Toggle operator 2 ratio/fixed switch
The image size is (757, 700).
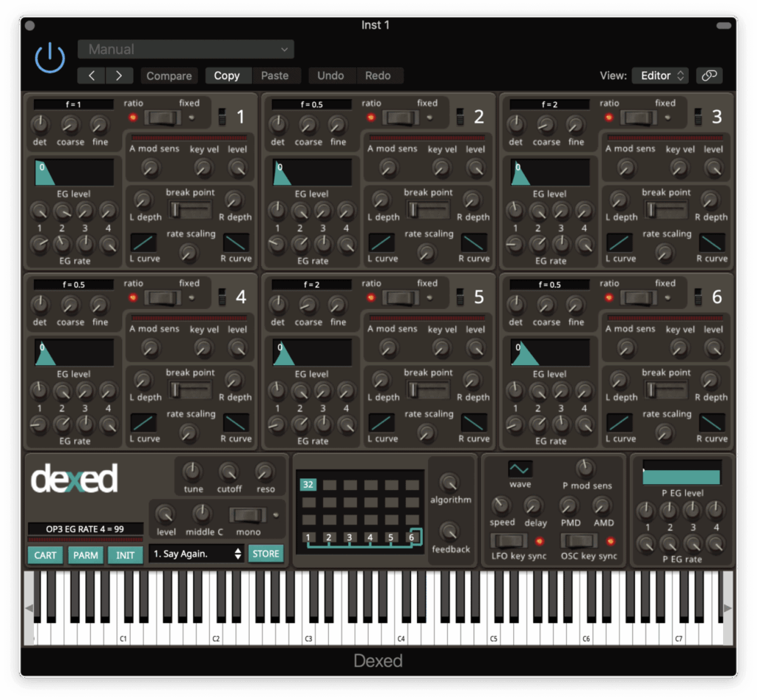coord(401,118)
